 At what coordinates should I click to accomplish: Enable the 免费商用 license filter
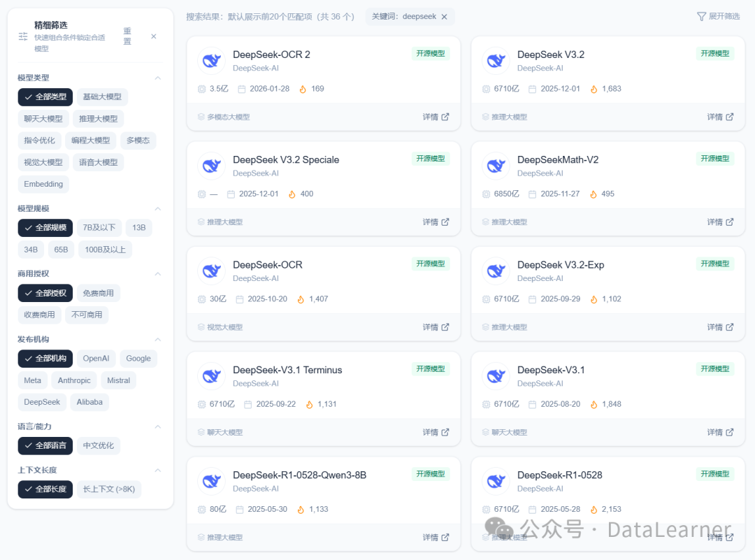coord(98,293)
